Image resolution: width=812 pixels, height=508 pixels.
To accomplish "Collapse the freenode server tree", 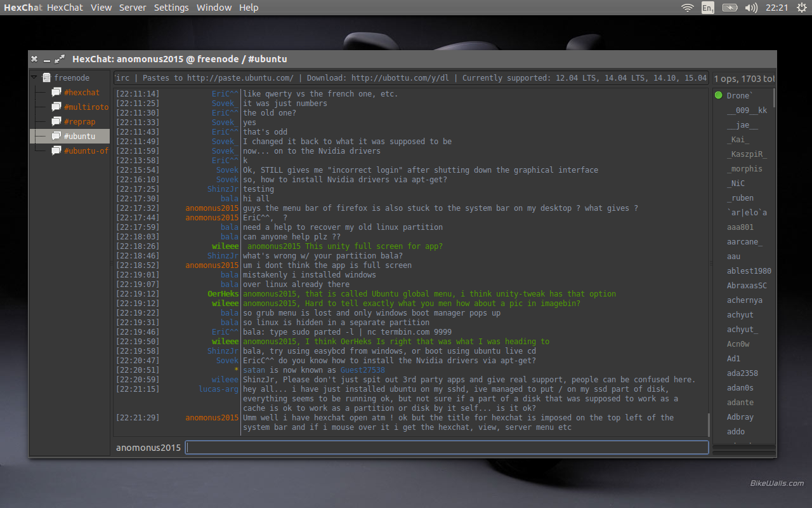I will point(34,77).
